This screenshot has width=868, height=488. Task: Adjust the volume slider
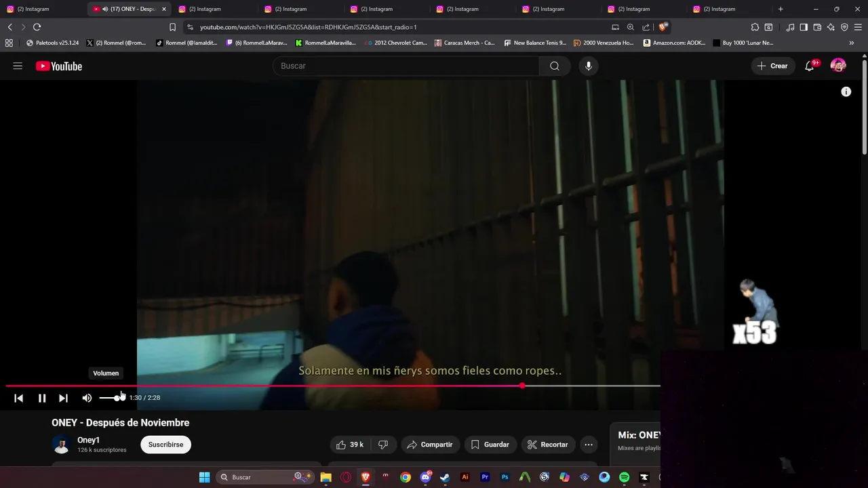pos(112,398)
